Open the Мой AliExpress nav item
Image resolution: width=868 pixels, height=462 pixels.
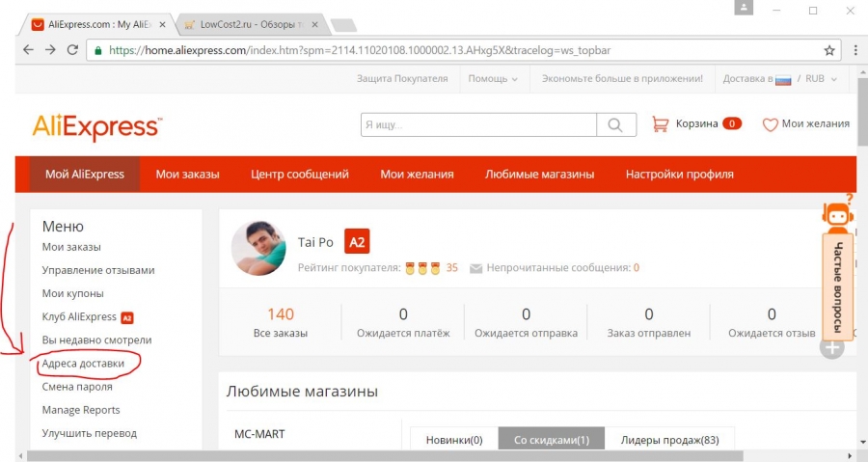pos(85,175)
